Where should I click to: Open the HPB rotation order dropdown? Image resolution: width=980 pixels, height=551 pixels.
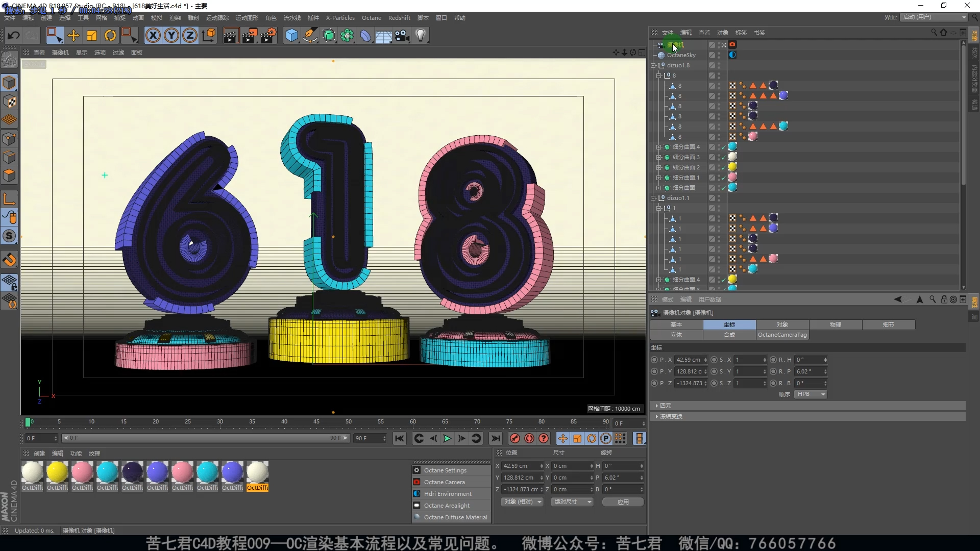pyautogui.click(x=811, y=394)
